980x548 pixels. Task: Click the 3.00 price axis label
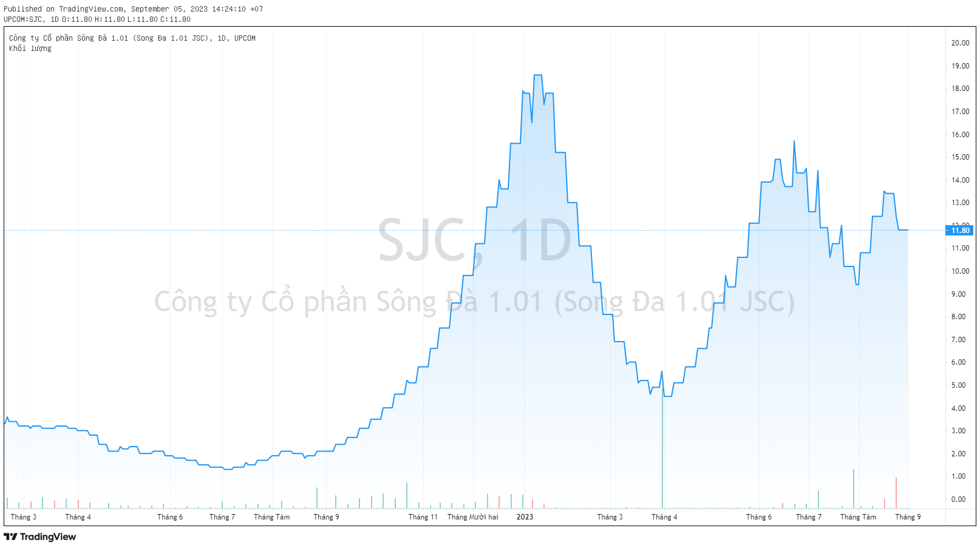[958, 431]
